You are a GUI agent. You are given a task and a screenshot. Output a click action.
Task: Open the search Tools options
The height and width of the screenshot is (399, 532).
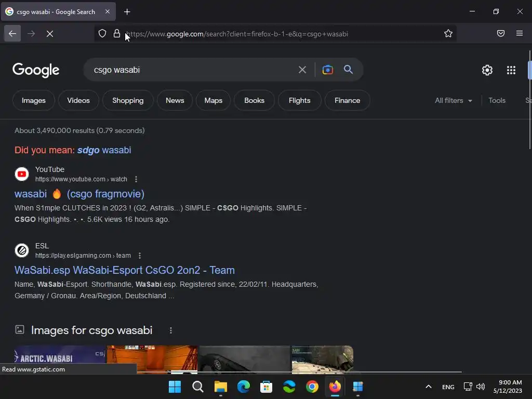497,100
